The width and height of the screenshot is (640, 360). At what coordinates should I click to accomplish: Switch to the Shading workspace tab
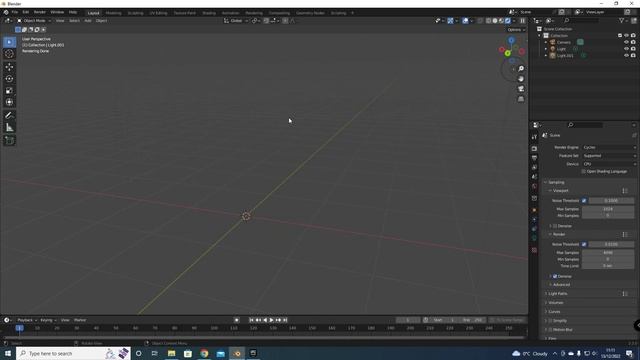(x=209, y=13)
